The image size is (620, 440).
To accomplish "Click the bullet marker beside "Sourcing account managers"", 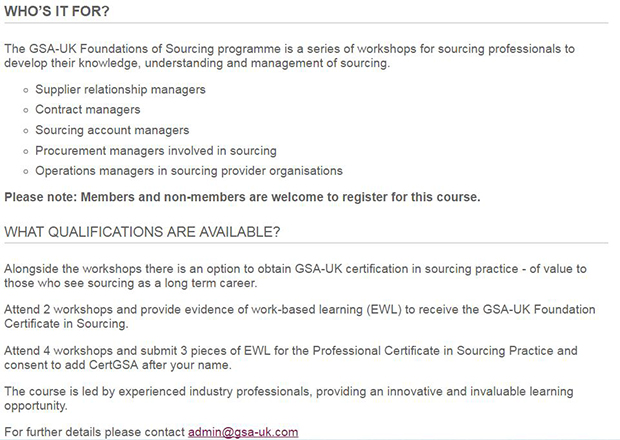I will click(x=24, y=131).
